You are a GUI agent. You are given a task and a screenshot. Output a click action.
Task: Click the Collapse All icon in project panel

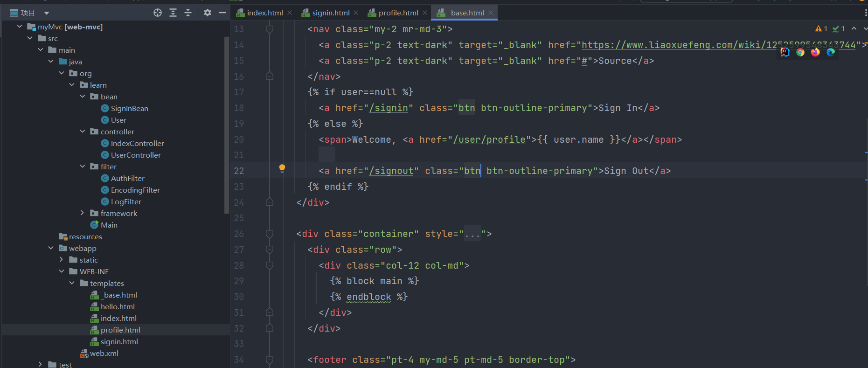188,13
